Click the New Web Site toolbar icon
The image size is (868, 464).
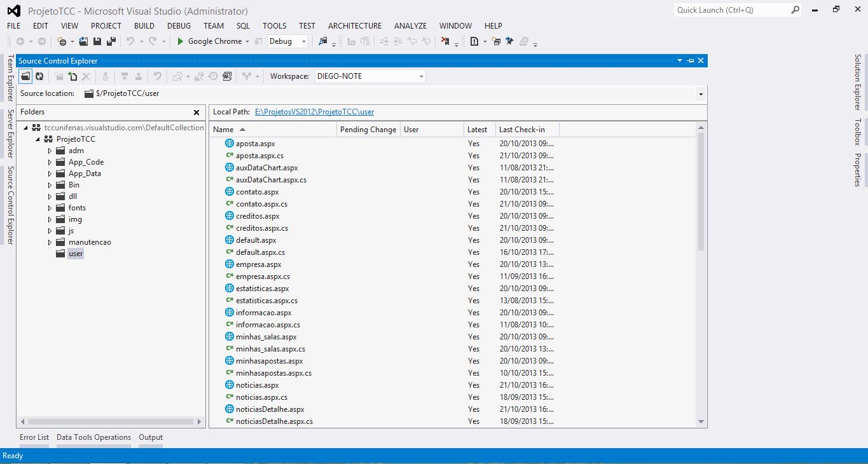coord(62,41)
